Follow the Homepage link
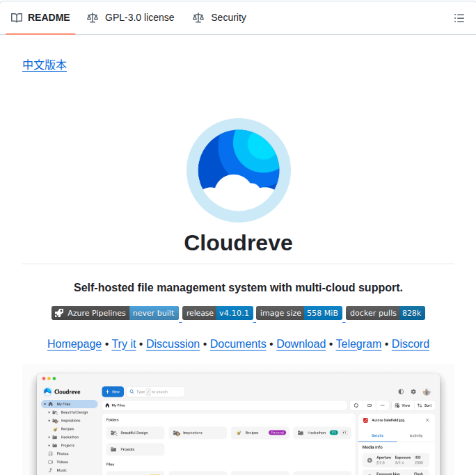The width and height of the screenshot is (476, 475). (x=74, y=344)
